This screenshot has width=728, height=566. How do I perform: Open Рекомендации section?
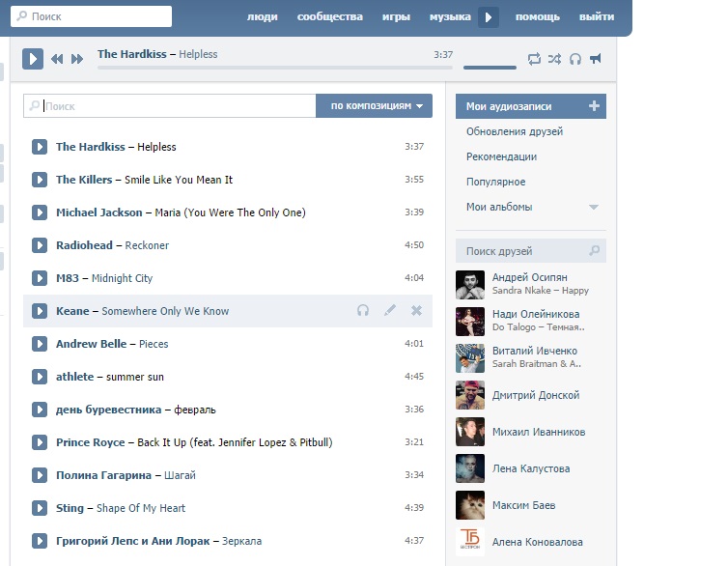coord(501,156)
